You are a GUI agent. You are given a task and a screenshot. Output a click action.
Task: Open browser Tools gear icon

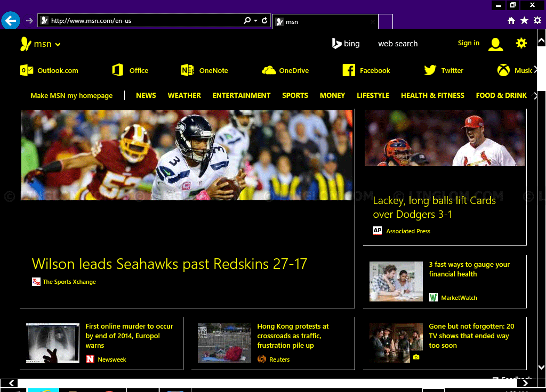[x=537, y=21]
